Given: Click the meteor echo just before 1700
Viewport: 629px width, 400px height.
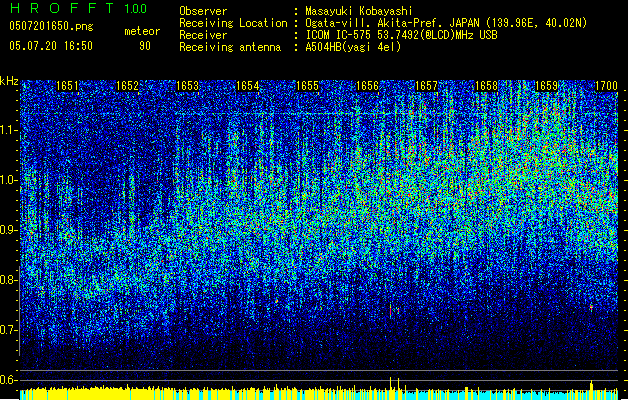Looking at the screenshot, I should (x=591, y=308).
